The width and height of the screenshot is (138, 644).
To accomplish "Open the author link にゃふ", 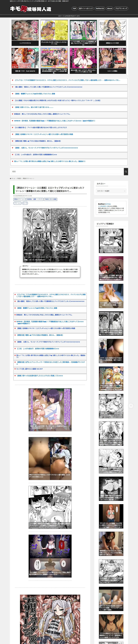I will [x=108, y=204].
